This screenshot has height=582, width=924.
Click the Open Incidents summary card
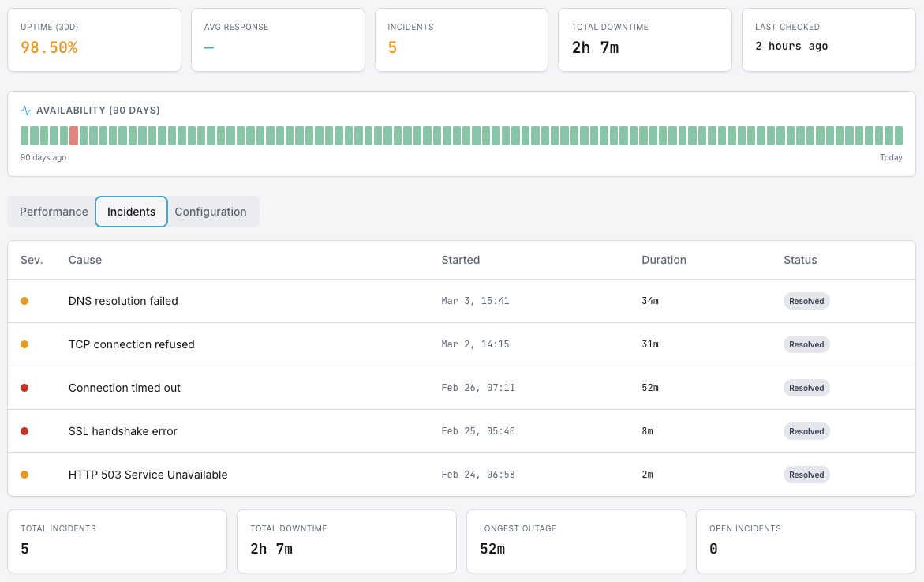[805, 541]
